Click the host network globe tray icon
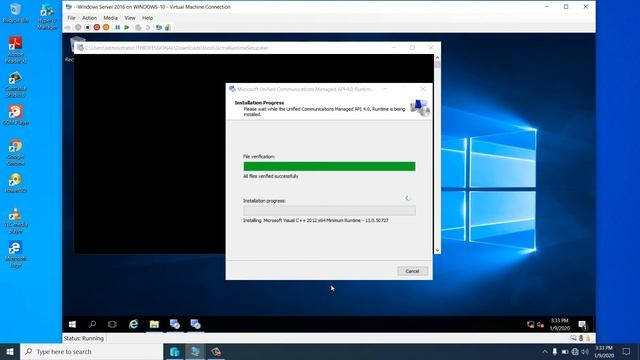 point(575,351)
